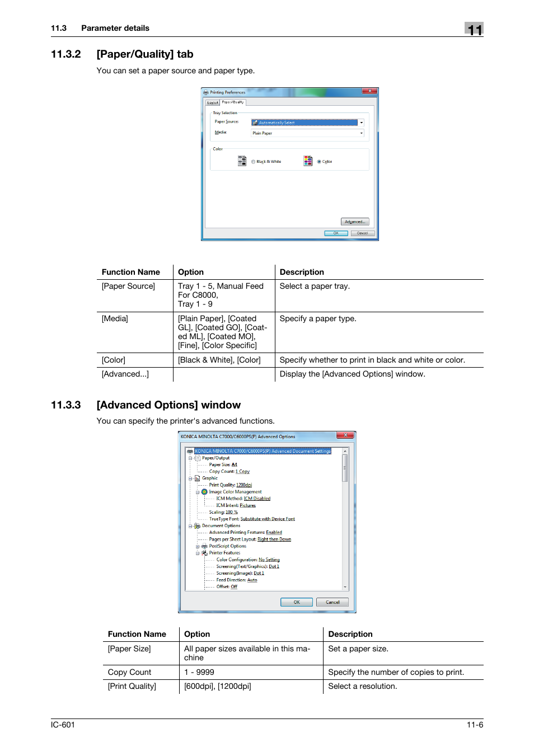Click the Offset Off value

(x=234, y=587)
